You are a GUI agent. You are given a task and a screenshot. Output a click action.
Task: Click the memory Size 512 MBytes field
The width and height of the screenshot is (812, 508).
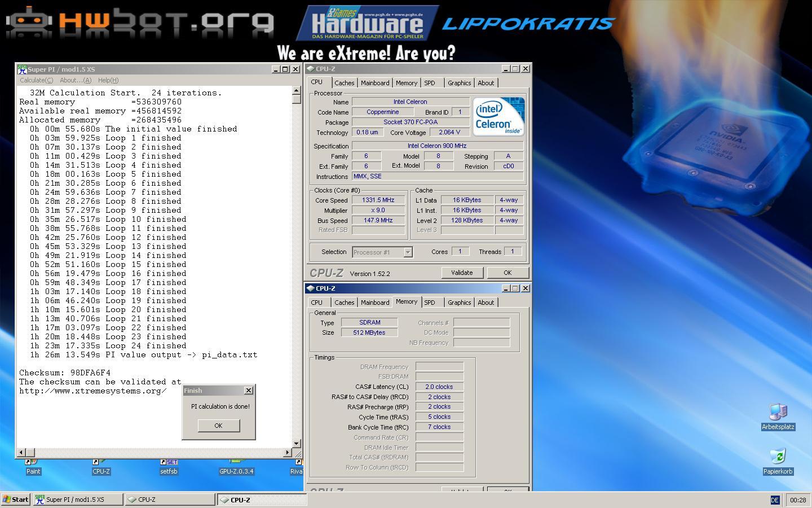(369, 332)
